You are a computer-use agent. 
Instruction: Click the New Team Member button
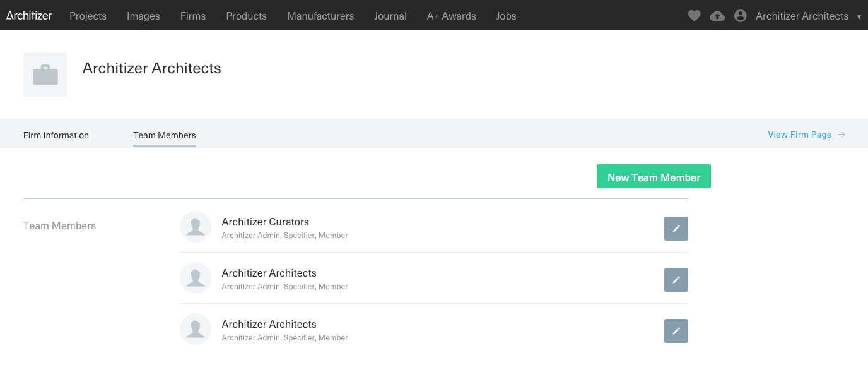tap(654, 177)
